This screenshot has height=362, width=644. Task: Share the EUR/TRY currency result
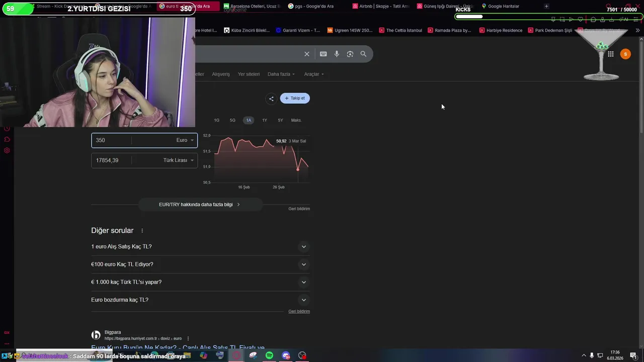tap(271, 99)
